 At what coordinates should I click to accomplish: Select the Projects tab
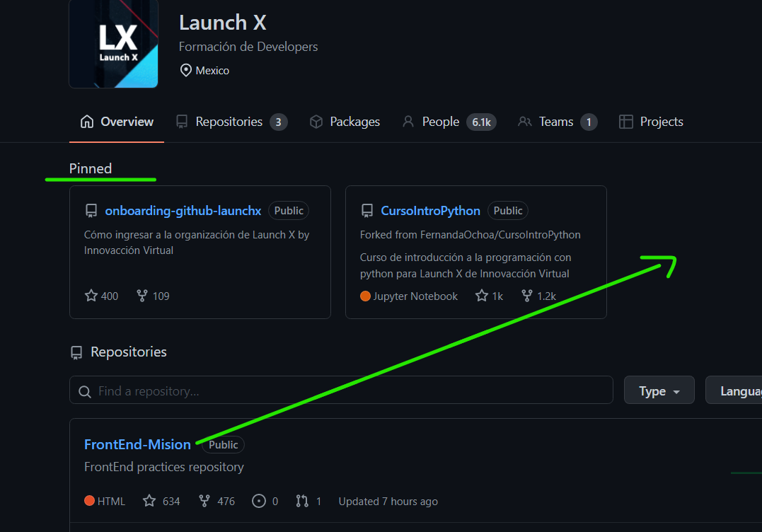[660, 121]
